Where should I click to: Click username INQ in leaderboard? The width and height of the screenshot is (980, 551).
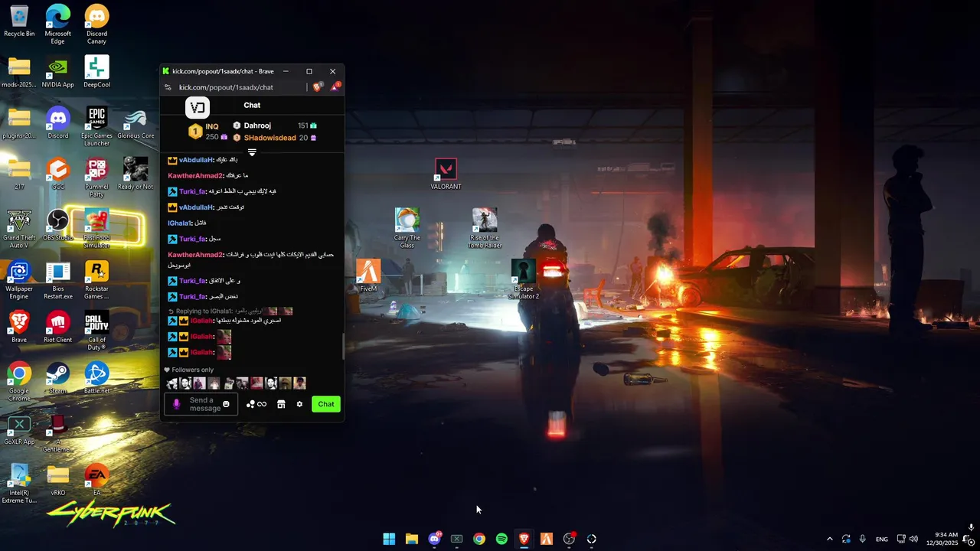pos(212,126)
